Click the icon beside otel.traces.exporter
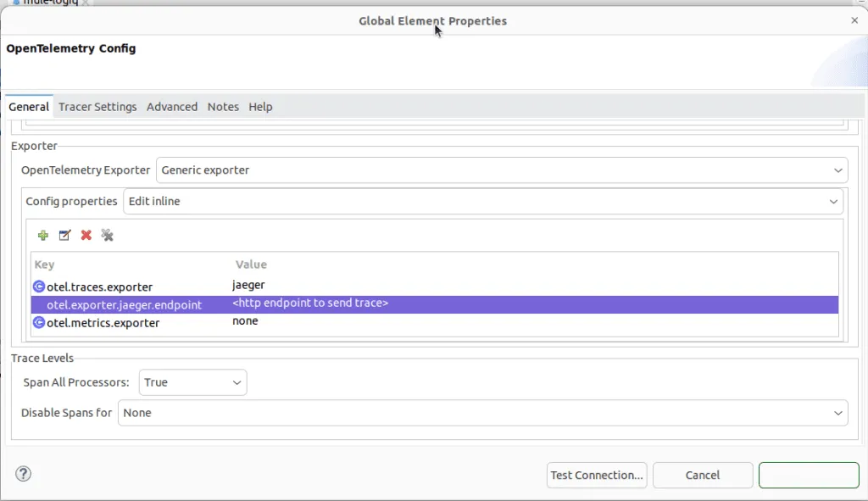The image size is (868, 501). point(39,287)
